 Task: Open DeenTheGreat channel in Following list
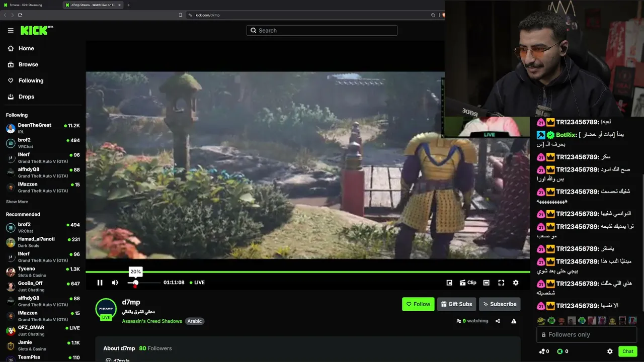point(43,128)
